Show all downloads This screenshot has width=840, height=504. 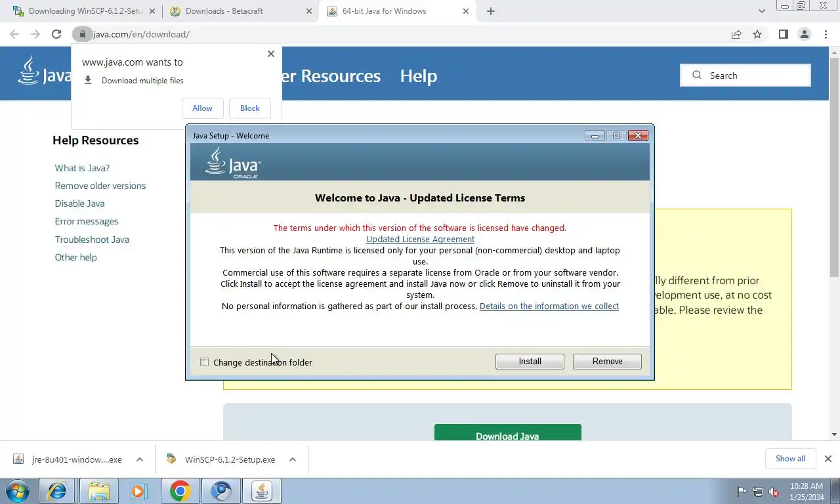click(x=790, y=459)
